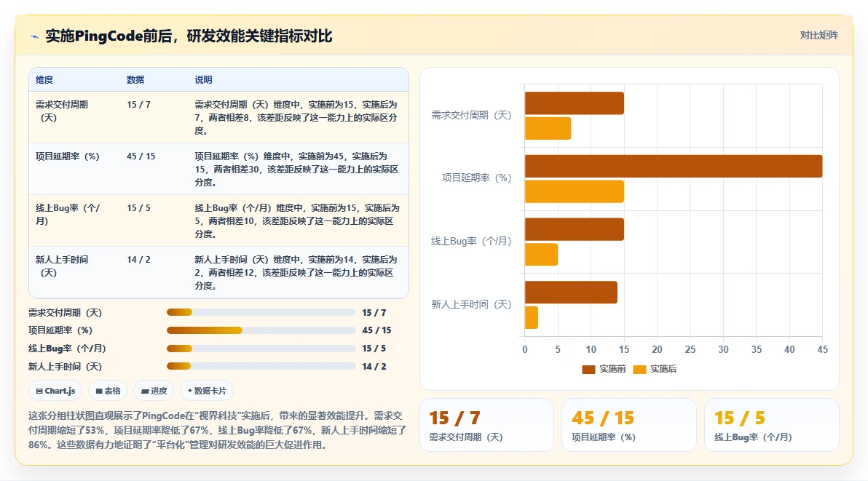The height and width of the screenshot is (481, 868).
Task: Click 项目延期率 (%) table row name
Action: pos(68,156)
